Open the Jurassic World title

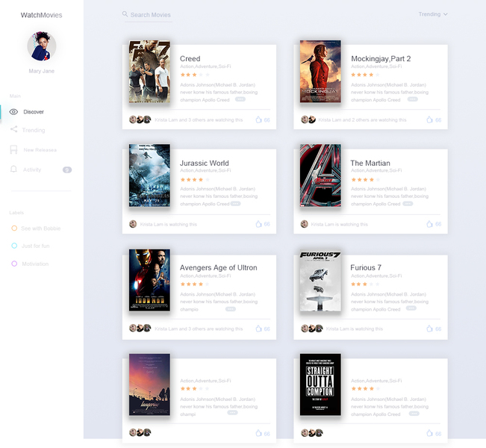click(x=205, y=163)
